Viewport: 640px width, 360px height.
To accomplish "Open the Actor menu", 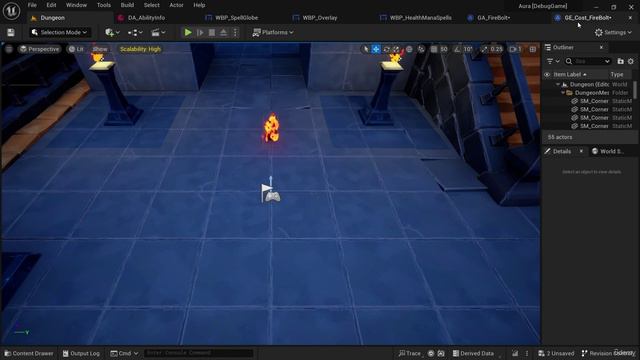I will click(x=176, y=5).
